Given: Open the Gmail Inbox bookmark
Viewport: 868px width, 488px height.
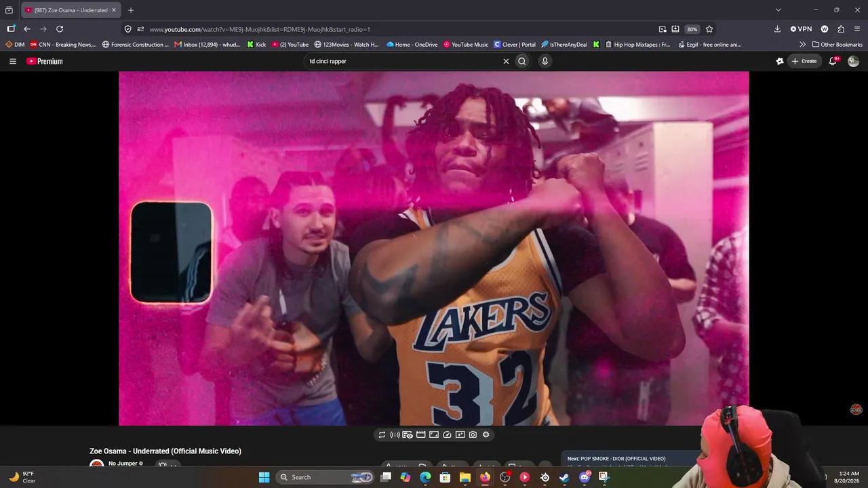Looking at the screenshot, I should 208,45.
